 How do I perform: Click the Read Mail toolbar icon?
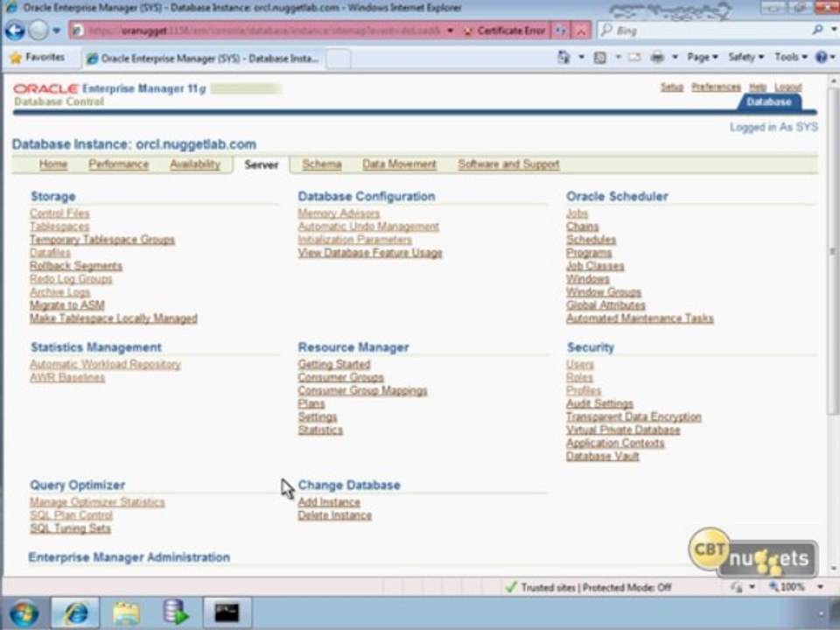point(634,57)
